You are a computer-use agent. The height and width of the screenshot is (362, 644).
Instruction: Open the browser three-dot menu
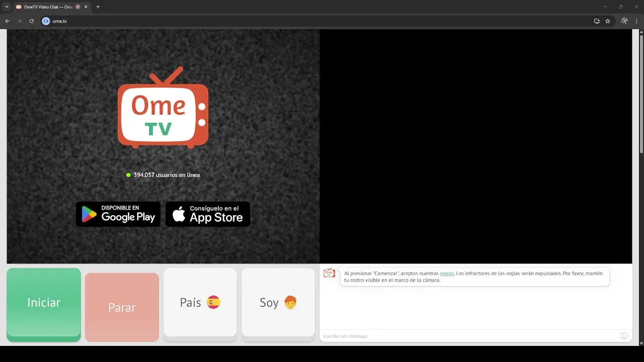tap(637, 21)
